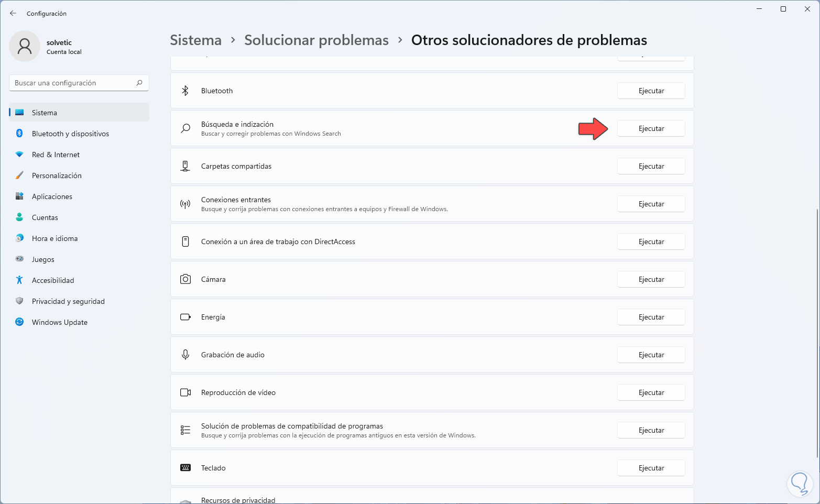This screenshot has width=820, height=504.
Task: Click the back arrow in title bar
Action: (x=13, y=14)
